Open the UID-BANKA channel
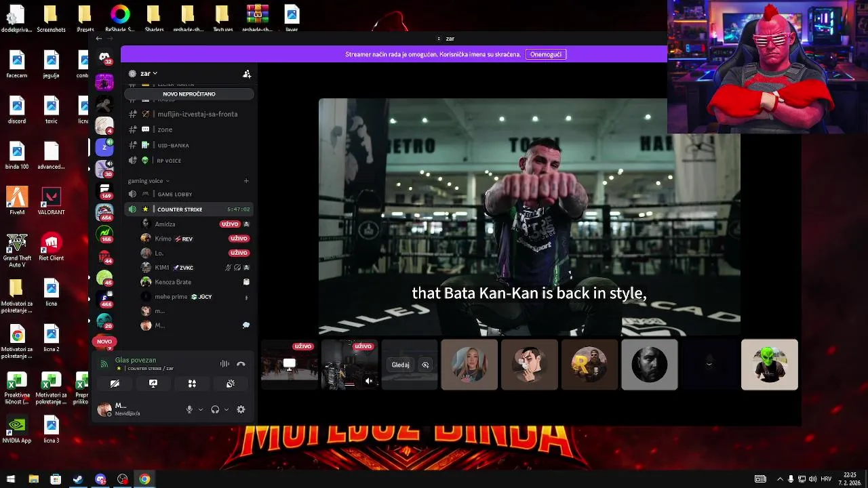This screenshot has height=488, width=868. [189, 145]
